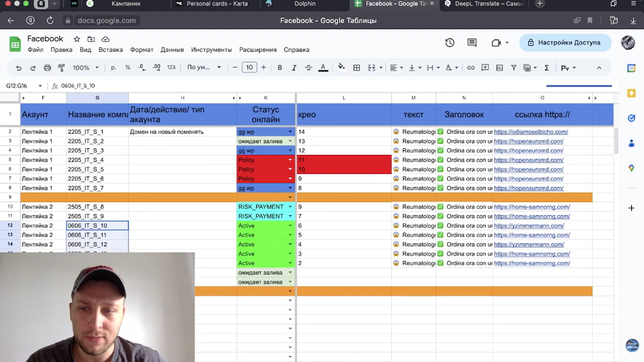The height and width of the screenshot is (362, 644).
Task: Click the merge cells icon
Action: [x=372, y=68]
